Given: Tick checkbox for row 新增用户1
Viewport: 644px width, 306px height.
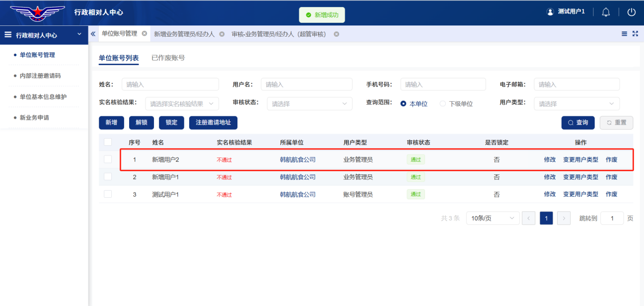Looking at the screenshot, I should 108,176.
